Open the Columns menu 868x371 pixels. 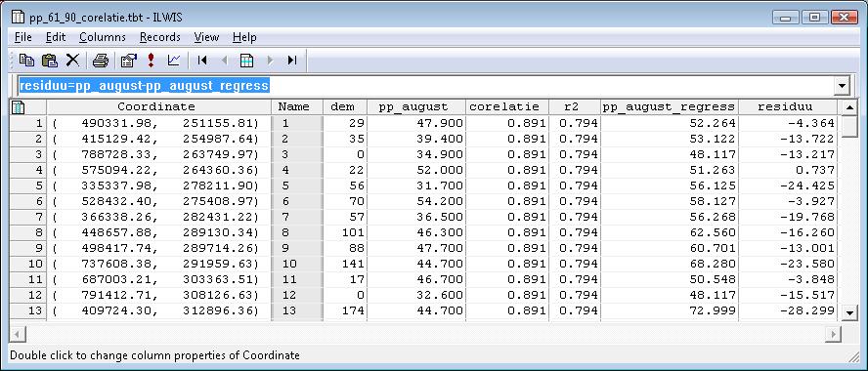click(x=103, y=37)
